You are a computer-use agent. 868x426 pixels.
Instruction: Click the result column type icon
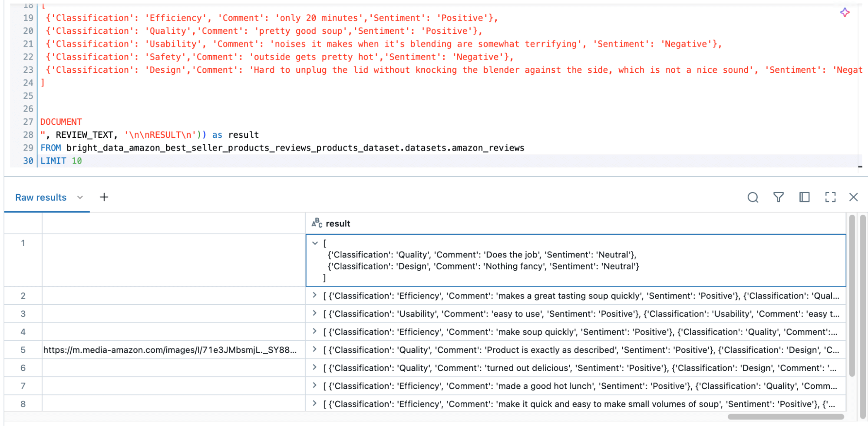click(x=317, y=223)
